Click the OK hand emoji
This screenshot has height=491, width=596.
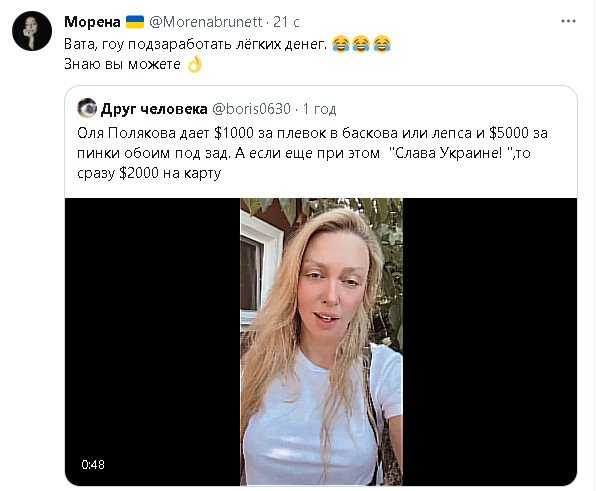(x=195, y=64)
